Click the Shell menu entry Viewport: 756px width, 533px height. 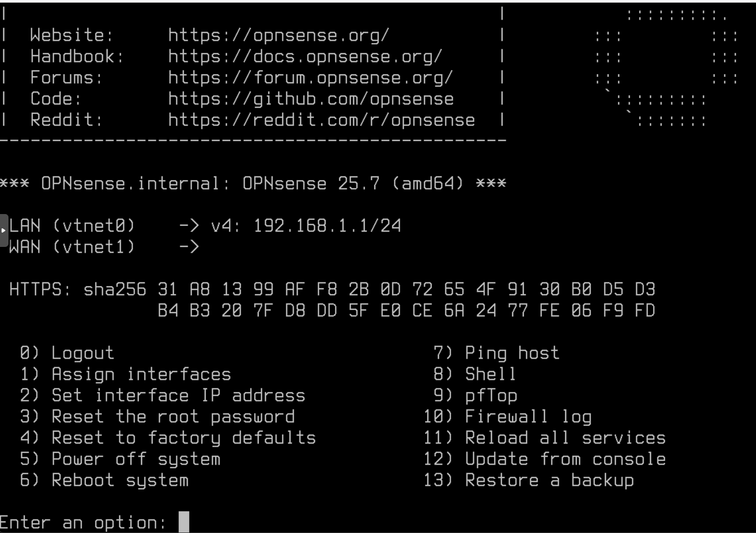[490, 375]
